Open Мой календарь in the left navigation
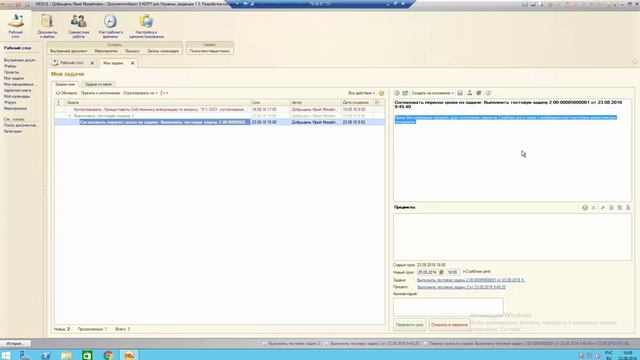 [17, 97]
